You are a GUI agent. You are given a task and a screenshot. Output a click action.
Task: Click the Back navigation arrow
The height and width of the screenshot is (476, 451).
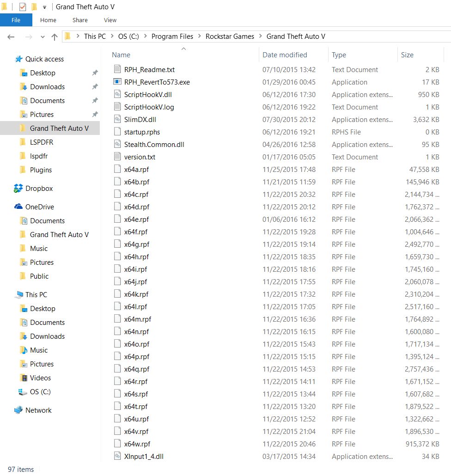click(x=11, y=37)
